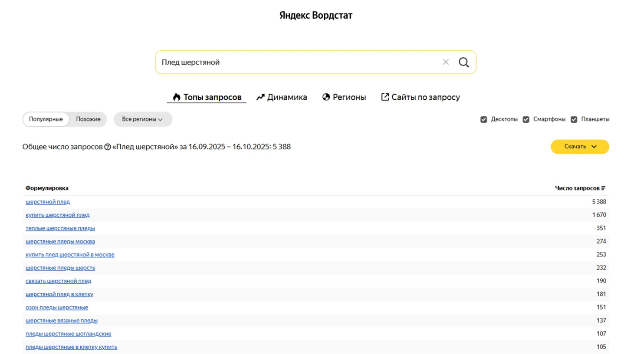644x354 pixels.
Task: Select the Популярные toggle option
Action: tap(46, 119)
